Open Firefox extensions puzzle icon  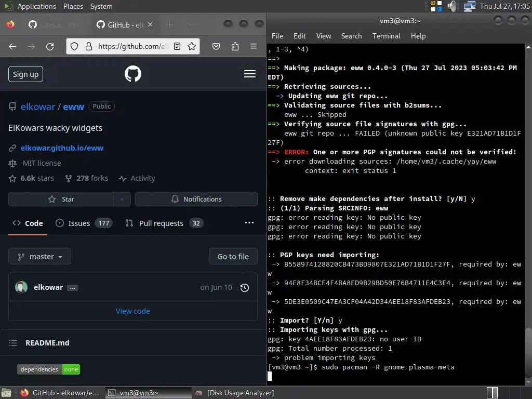(235, 46)
